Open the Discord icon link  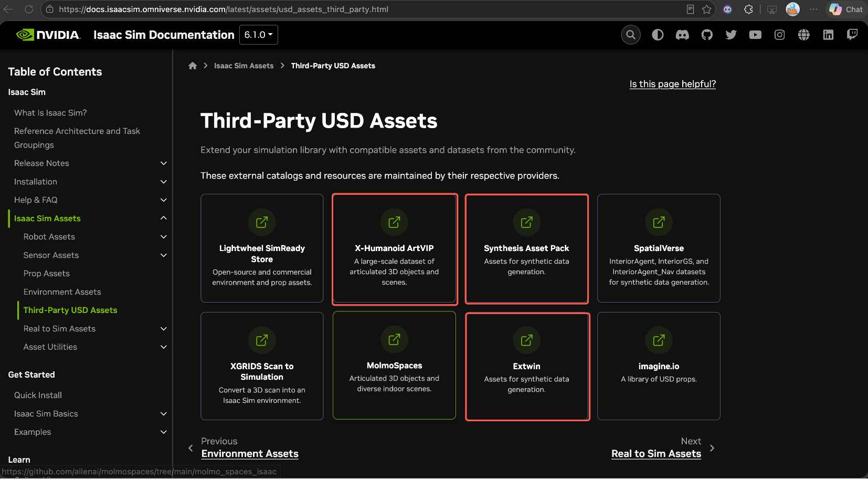(x=682, y=35)
